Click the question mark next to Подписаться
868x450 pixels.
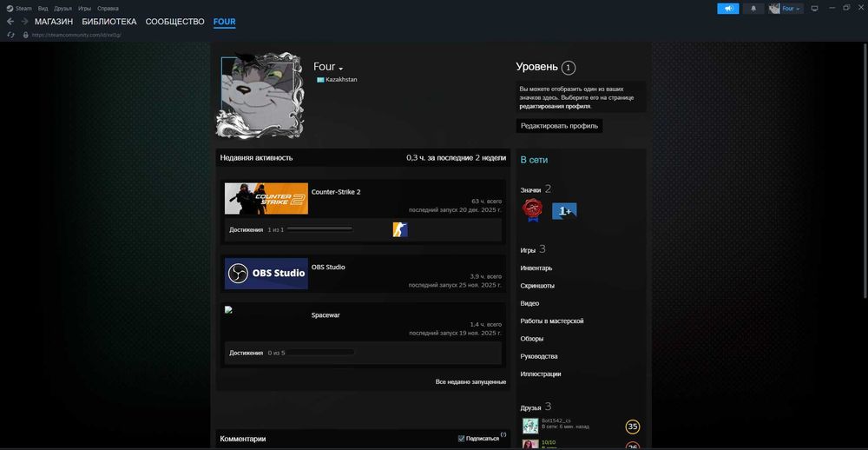pos(503,434)
